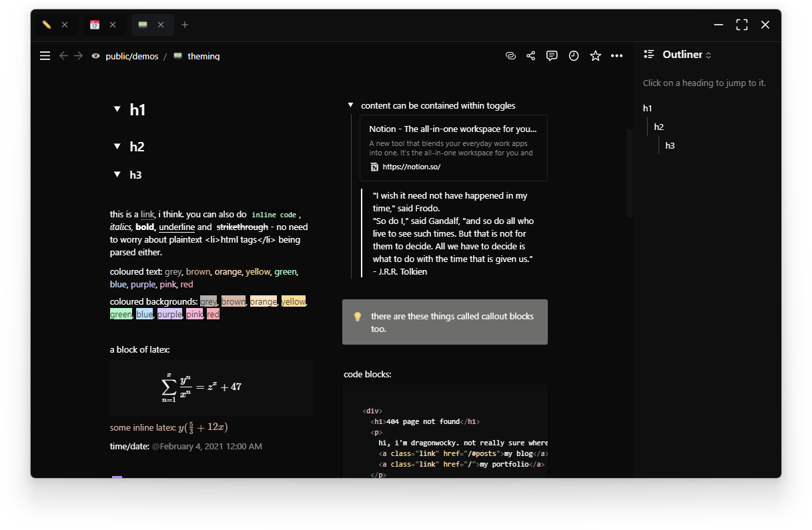Click the navigate back arrow

(x=63, y=56)
